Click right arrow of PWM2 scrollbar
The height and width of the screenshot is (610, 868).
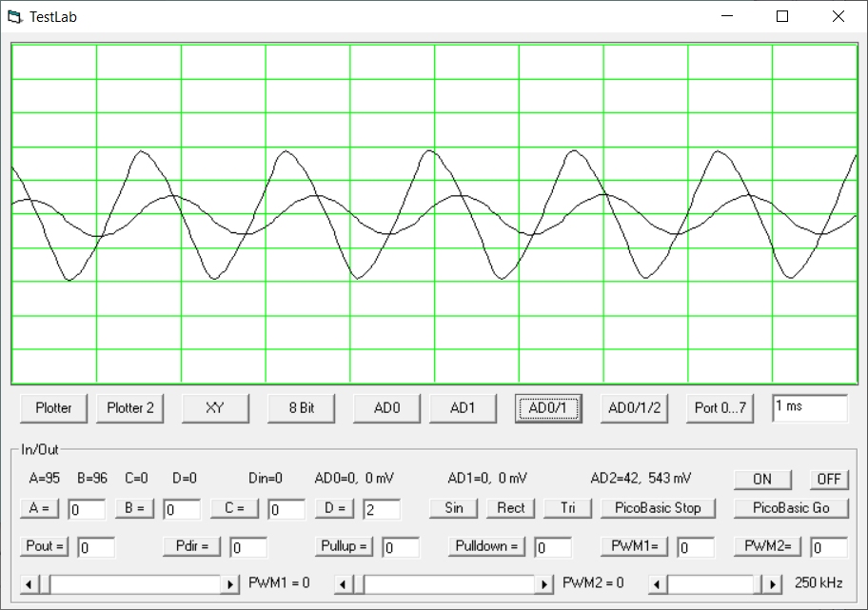pyautogui.click(x=544, y=583)
